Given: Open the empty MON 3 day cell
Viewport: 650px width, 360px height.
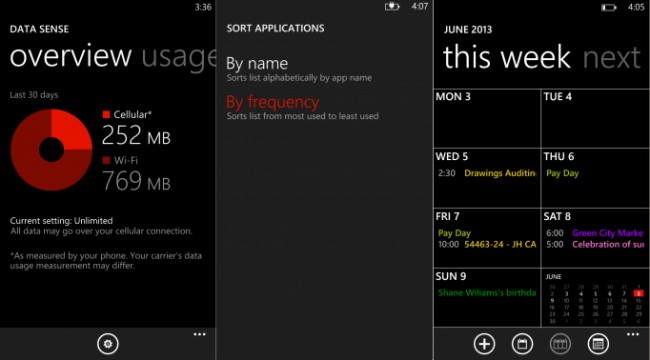Looking at the screenshot, I should 487,118.
